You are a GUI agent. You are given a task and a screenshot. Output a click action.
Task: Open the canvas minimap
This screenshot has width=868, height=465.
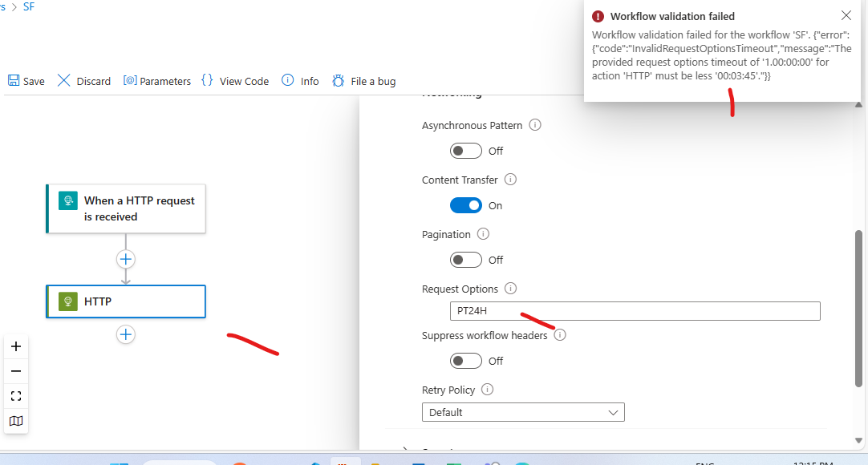coord(16,421)
